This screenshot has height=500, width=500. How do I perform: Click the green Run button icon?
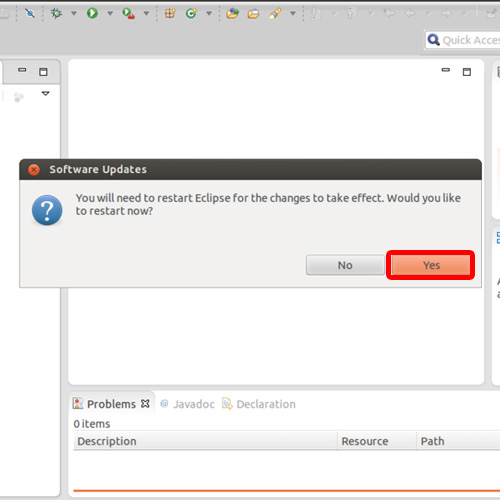click(92, 13)
